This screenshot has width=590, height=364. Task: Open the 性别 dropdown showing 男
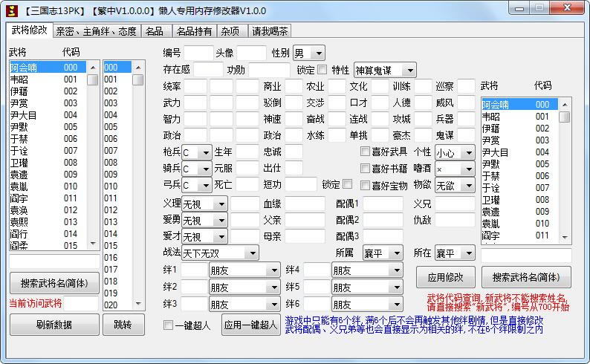point(308,53)
